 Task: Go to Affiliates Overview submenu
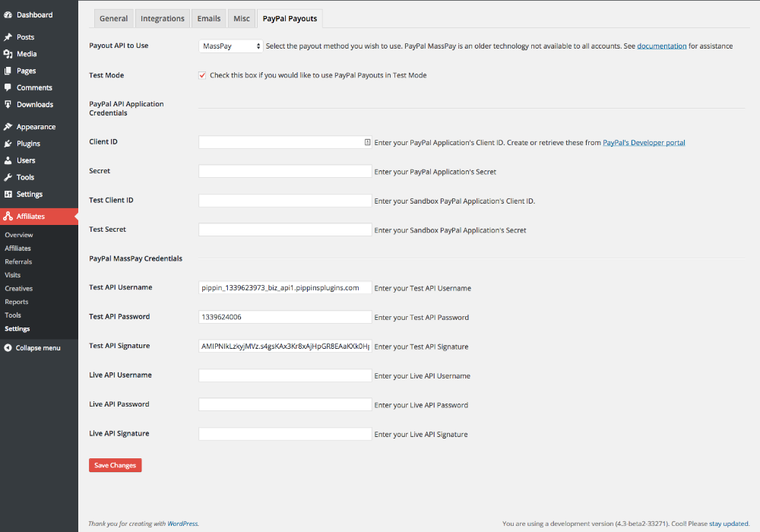point(19,235)
